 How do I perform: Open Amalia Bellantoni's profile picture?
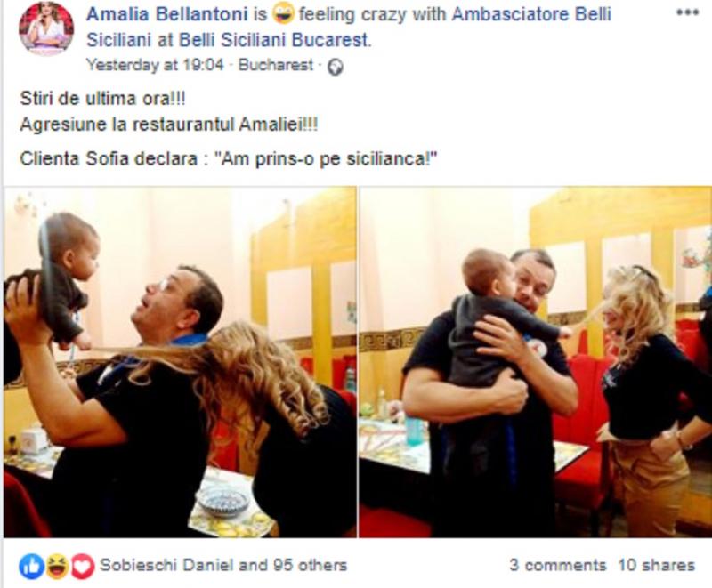pyautogui.click(x=46, y=29)
